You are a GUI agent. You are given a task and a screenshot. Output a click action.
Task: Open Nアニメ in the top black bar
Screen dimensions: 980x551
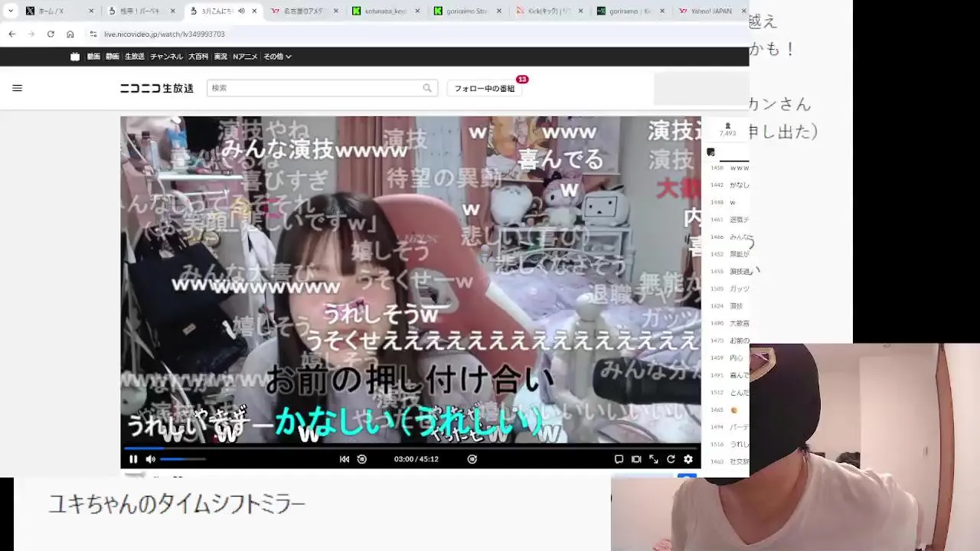246,57
